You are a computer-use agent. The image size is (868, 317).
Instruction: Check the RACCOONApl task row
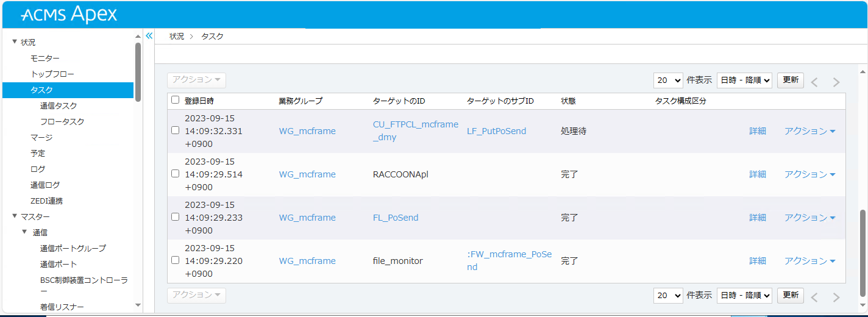pos(176,174)
